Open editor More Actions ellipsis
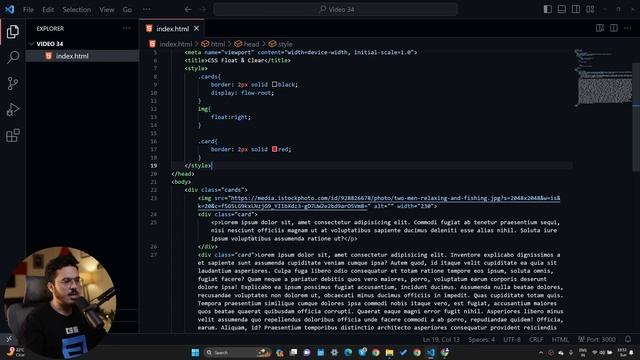This screenshot has width=640, height=360. click(x=627, y=28)
